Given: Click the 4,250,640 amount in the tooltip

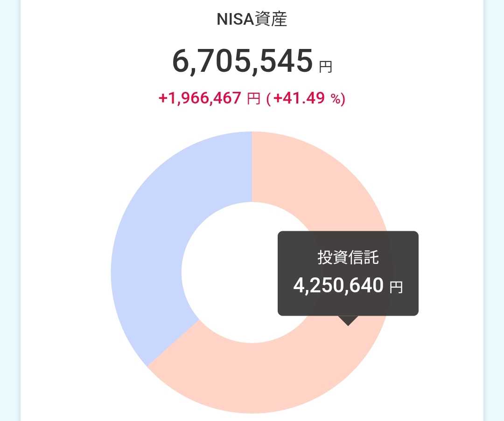Looking at the screenshot, I should click(338, 285).
